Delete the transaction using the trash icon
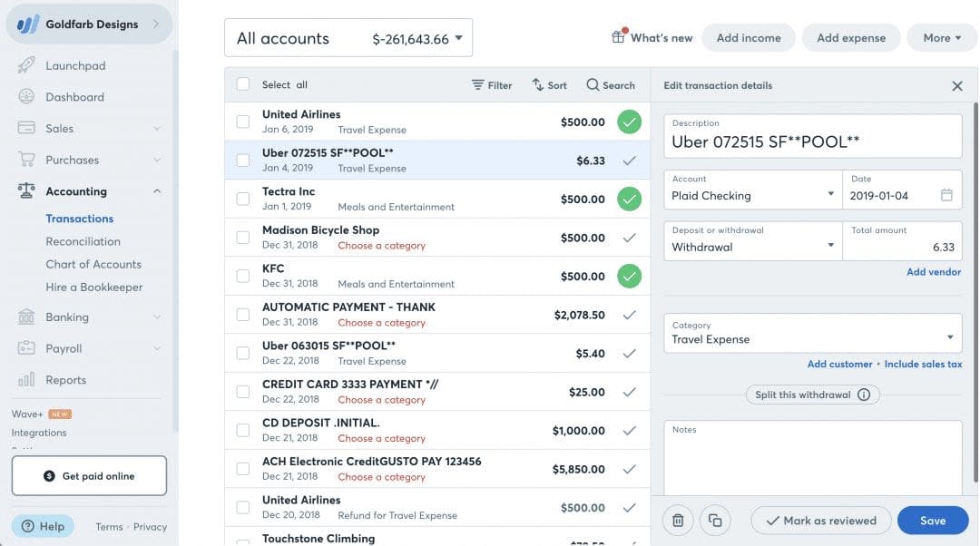This screenshot has height=546, width=980. coord(677,520)
